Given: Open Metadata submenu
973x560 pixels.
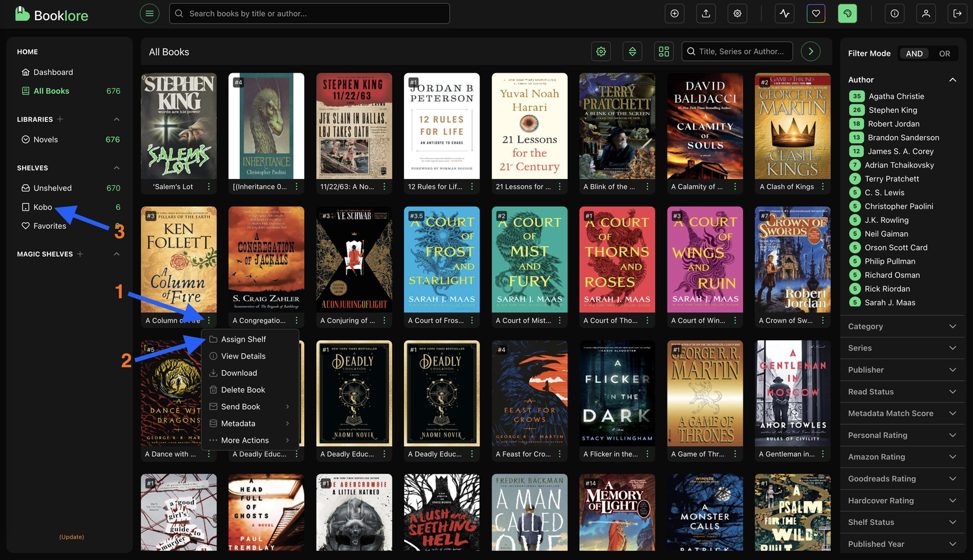Looking at the screenshot, I should click(250, 423).
